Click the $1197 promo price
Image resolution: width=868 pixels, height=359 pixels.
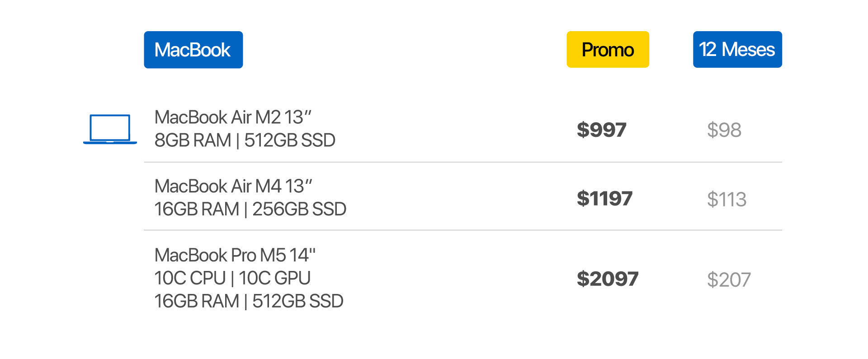pyautogui.click(x=604, y=199)
